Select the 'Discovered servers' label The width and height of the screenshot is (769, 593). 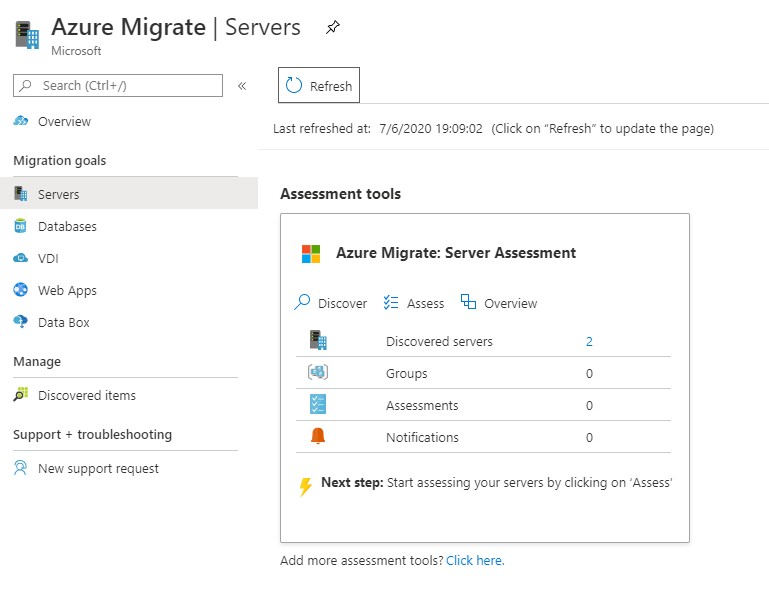pos(439,341)
